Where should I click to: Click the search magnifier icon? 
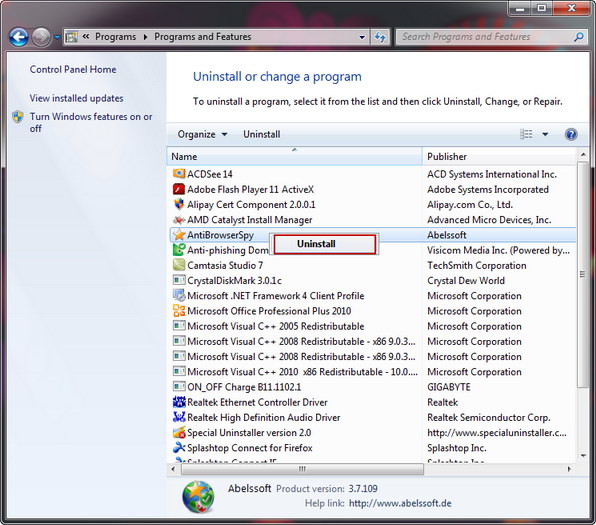(579, 37)
